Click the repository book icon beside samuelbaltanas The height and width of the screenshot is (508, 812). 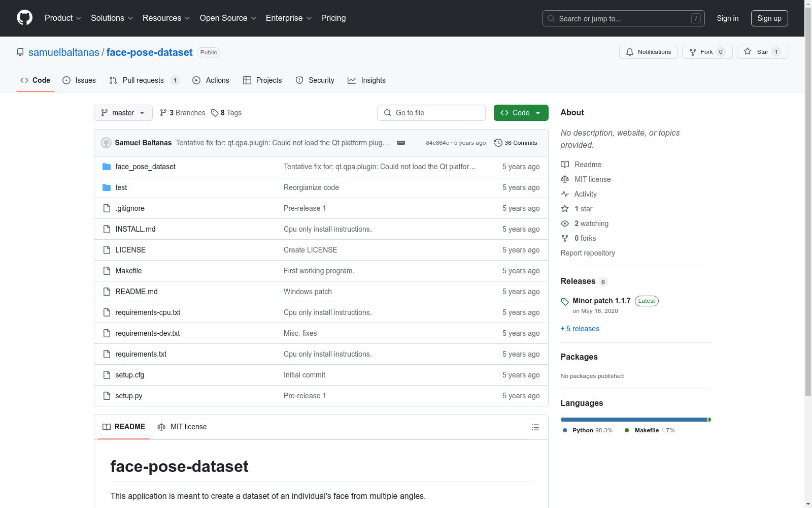pos(20,52)
